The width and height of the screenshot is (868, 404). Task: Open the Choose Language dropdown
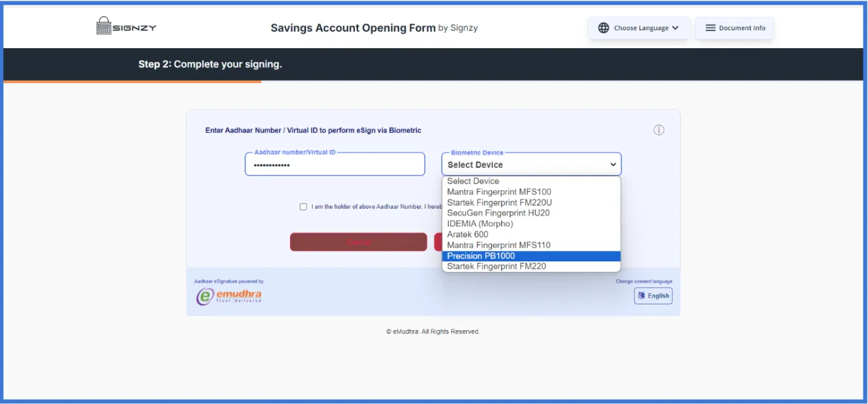[639, 28]
